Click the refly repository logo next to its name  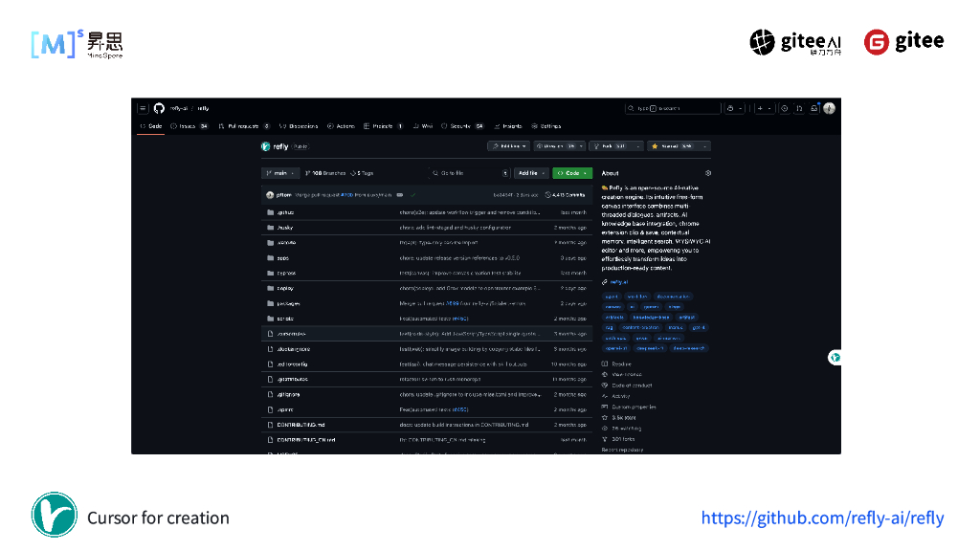click(x=266, y=146)
